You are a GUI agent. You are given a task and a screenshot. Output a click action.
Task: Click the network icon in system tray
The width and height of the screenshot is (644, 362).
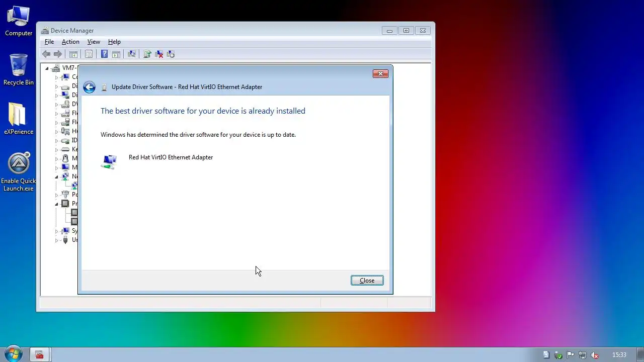(x=583, y=355)
